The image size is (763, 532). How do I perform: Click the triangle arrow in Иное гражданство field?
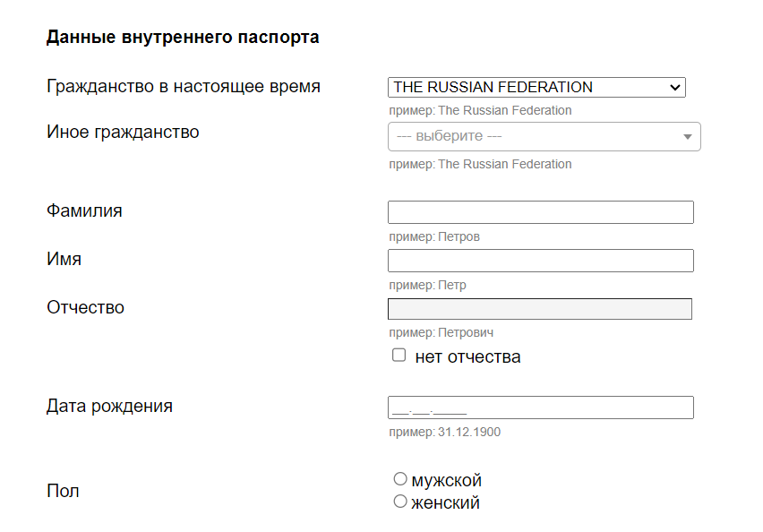point(687,137)
